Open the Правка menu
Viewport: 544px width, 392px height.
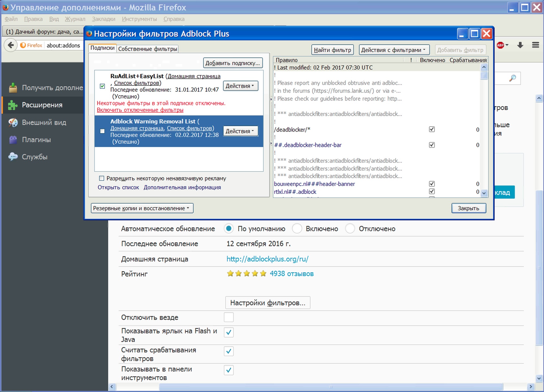(x=33, y=19)
